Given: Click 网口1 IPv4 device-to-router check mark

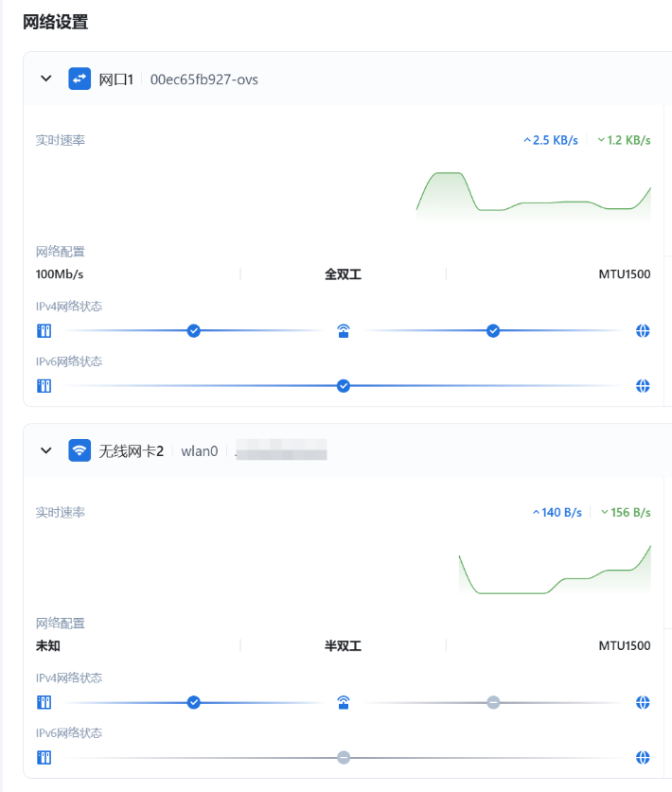Looking at the screenshot, I should [x=193, y=331].
